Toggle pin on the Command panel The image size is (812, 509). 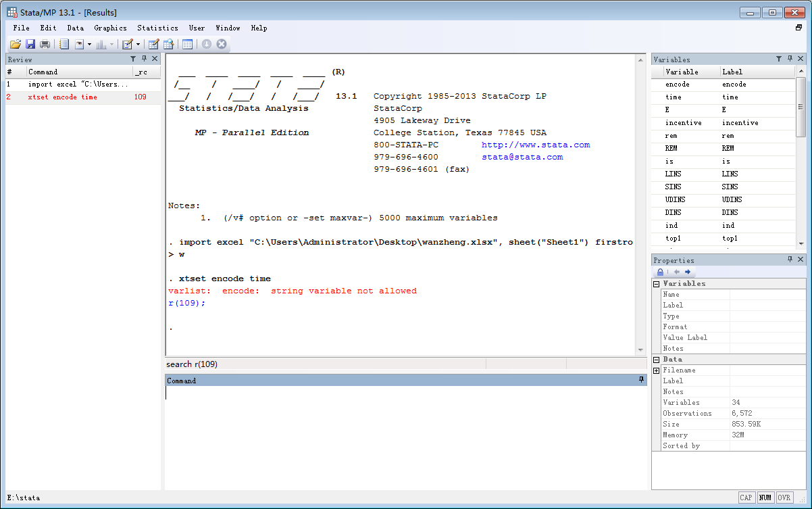[x=641, y=381]
